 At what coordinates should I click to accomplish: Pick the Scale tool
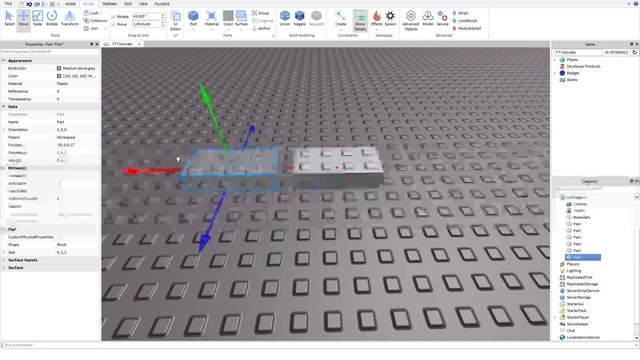point(38,18)
